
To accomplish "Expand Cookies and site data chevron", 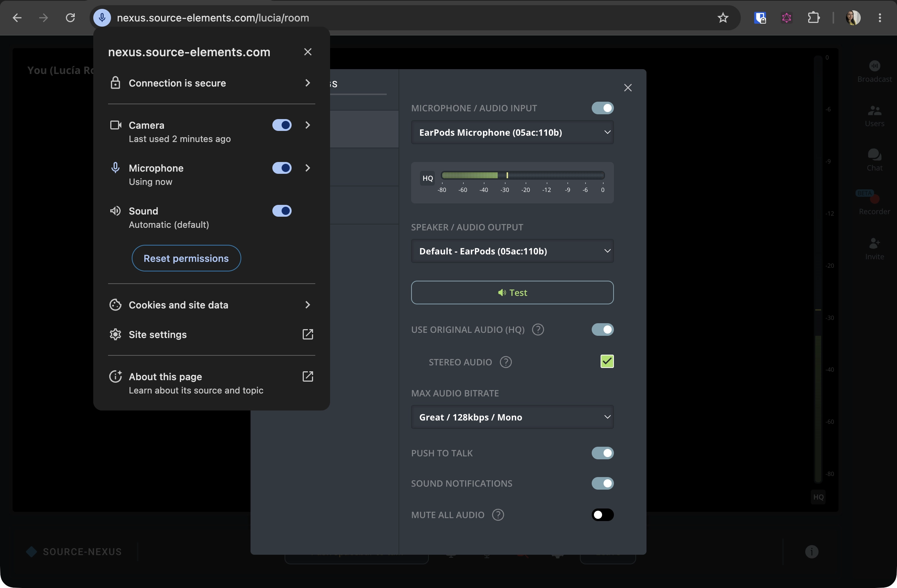I will coord(308,305).
